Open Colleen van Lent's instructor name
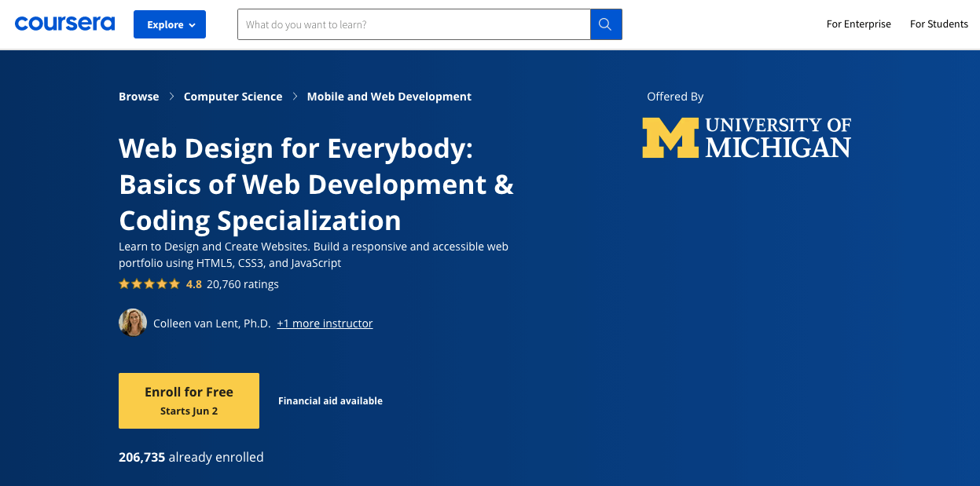Screen dimensions: 980x486 pyautogui.click(x=211, y=323)
